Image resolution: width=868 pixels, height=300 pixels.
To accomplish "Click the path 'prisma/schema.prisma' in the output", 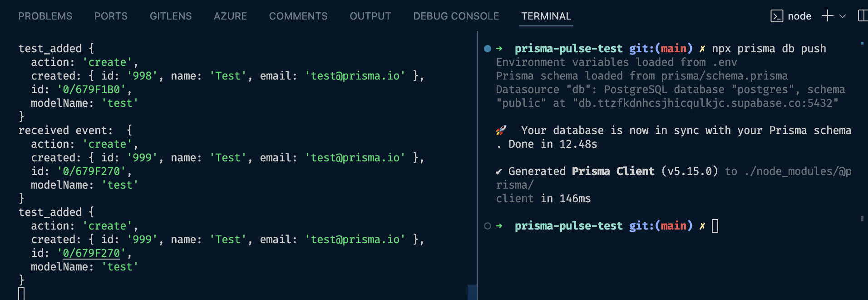I will (x=725, y=76).
